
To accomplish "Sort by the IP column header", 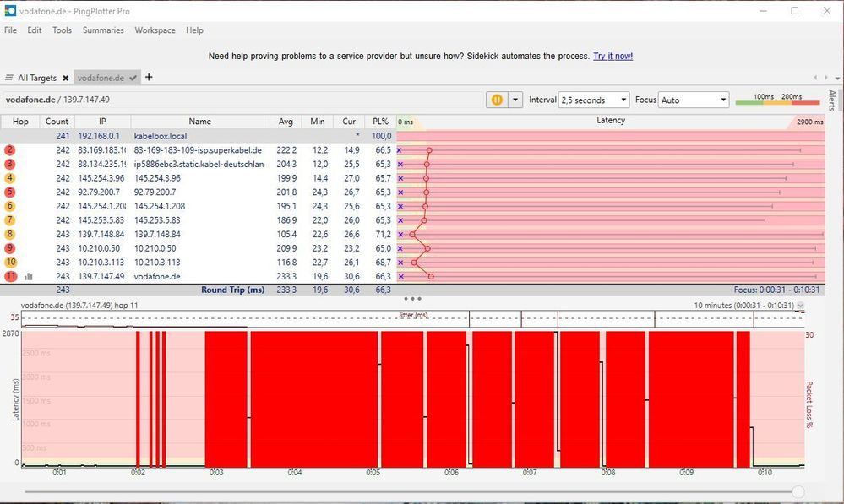I will click(102, 122).
